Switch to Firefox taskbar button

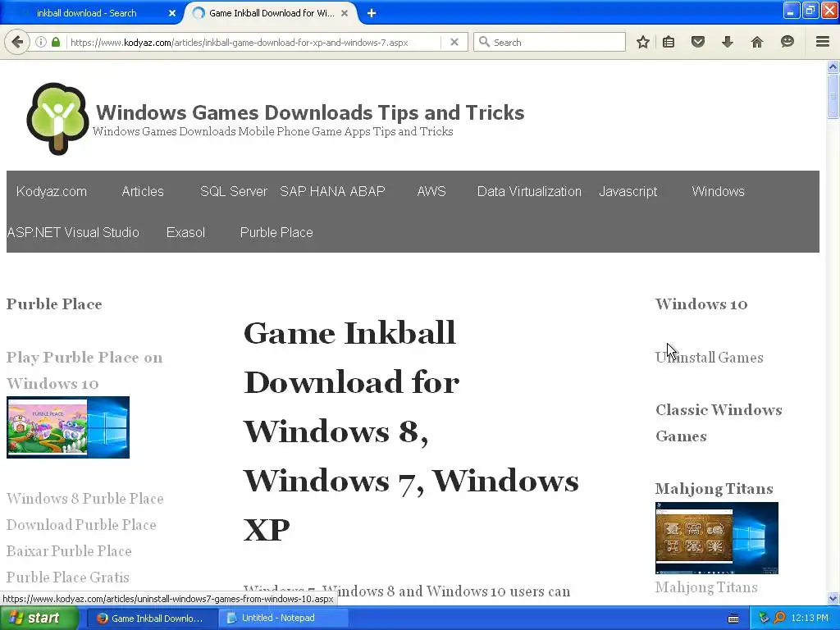[x=151, y=619]
